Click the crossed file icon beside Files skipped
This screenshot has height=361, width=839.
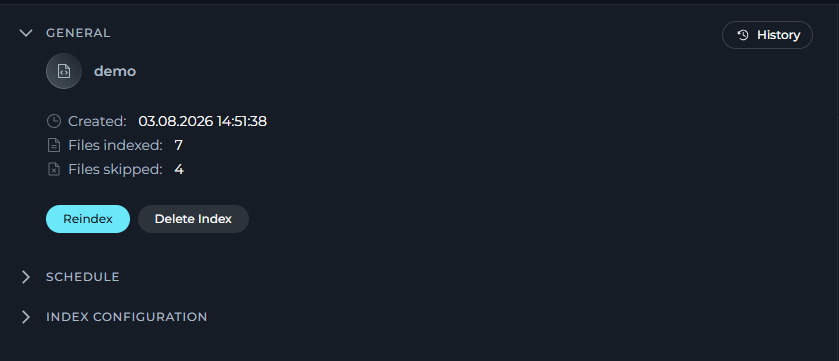tap(54, 170)
